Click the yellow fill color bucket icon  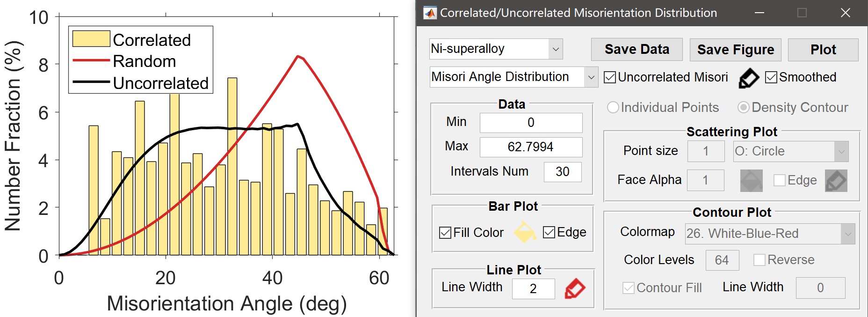pyautogui.click(x=525, y=232)
